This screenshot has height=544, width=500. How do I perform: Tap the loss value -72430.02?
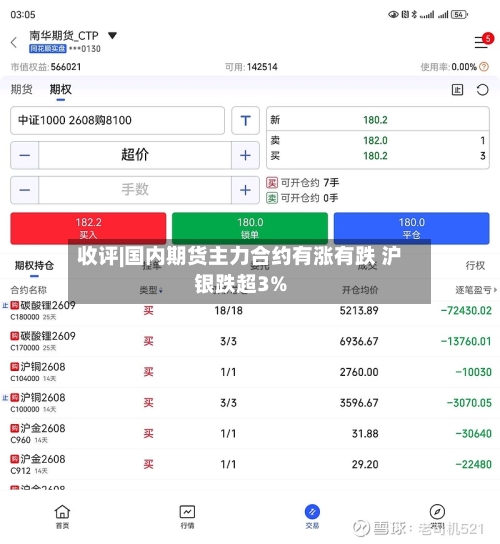[466, 311]
